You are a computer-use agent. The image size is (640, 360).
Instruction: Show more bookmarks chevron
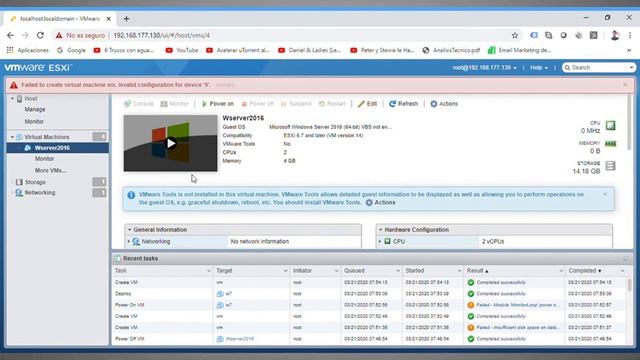[x=629, y=50]
